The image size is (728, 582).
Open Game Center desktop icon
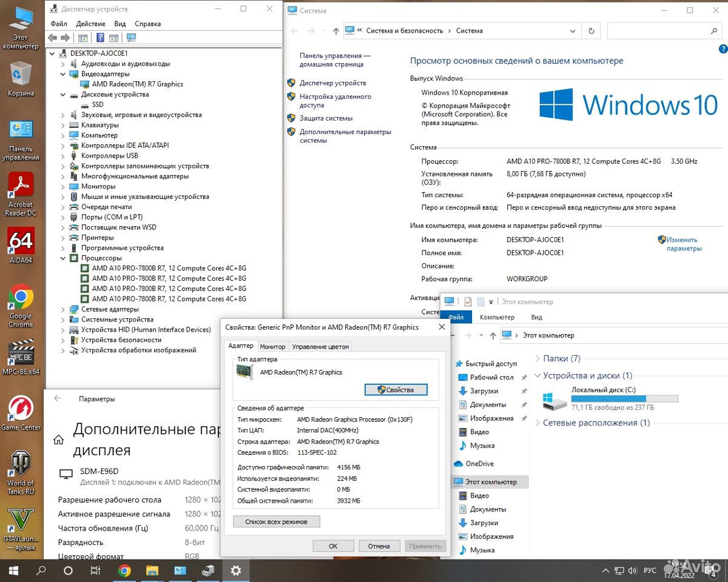[21, 413]
